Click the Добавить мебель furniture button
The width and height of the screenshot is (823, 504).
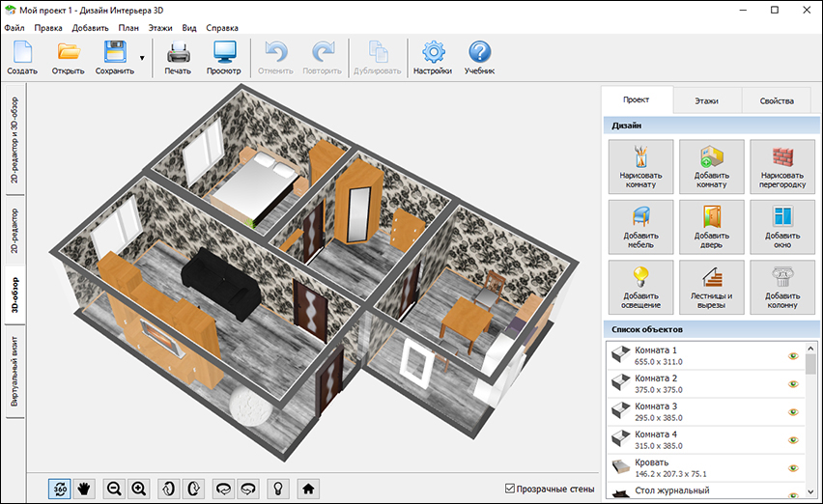[x=640, y=228]
